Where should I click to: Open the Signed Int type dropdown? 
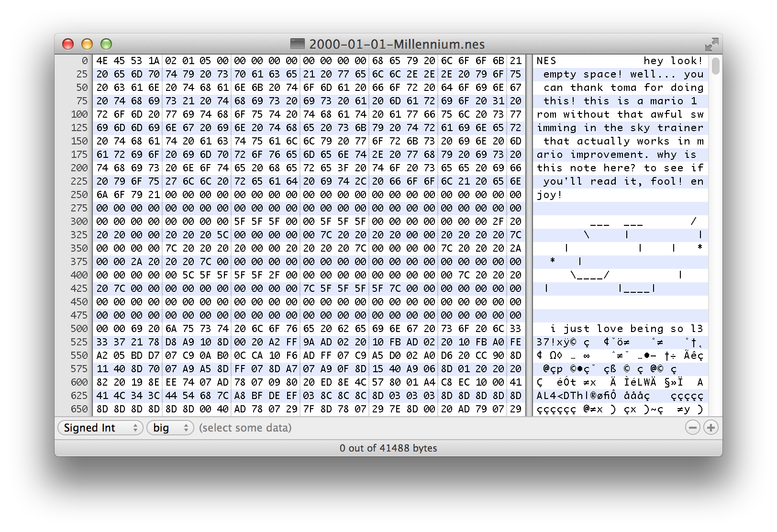click(100, 428)
